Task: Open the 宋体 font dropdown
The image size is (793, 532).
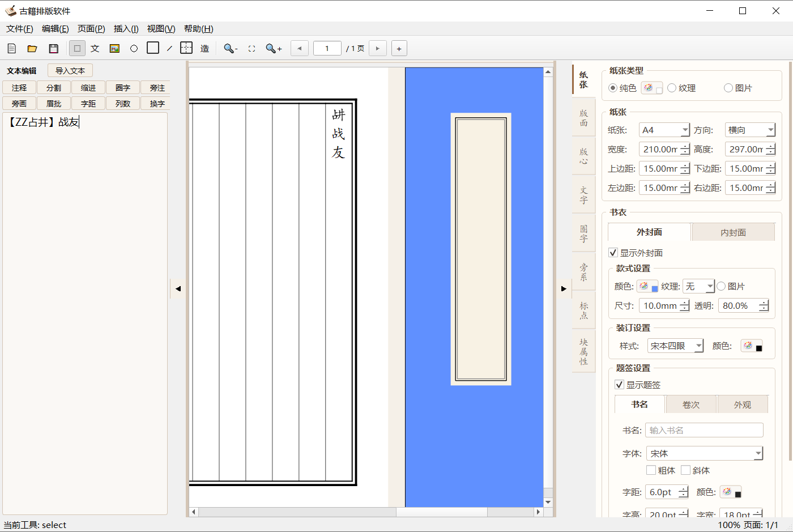Action: pos(705,454)
